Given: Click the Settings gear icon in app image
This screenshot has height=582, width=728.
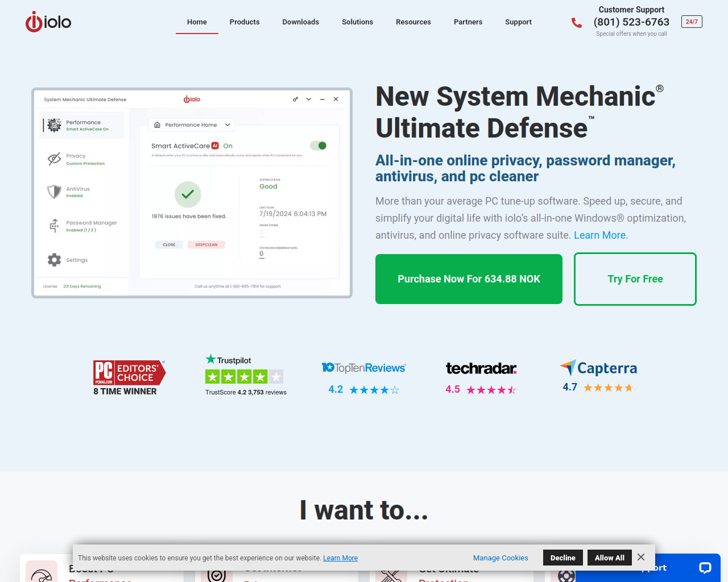Looking at the screenshot, I should coord(54,260).
